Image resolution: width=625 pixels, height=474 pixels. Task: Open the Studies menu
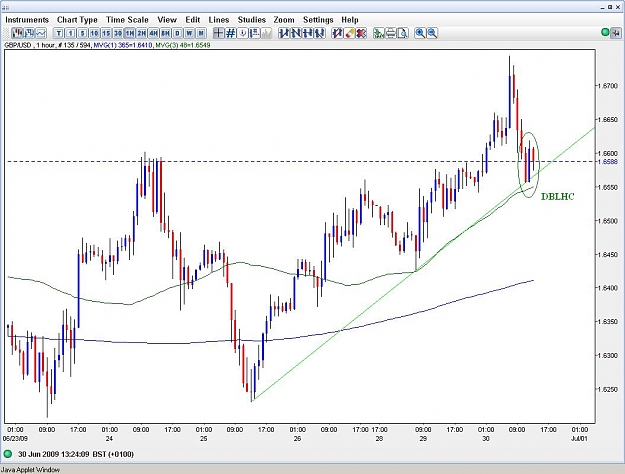click(x=252, y=20)
